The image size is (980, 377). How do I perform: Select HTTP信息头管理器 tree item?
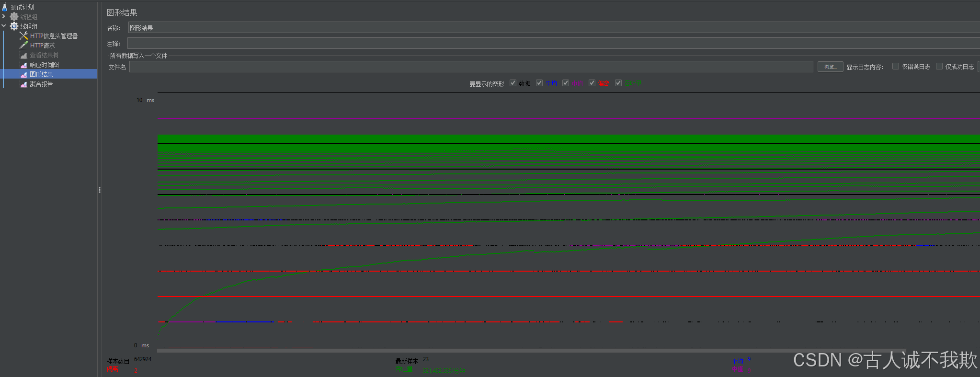click(54, 36)
